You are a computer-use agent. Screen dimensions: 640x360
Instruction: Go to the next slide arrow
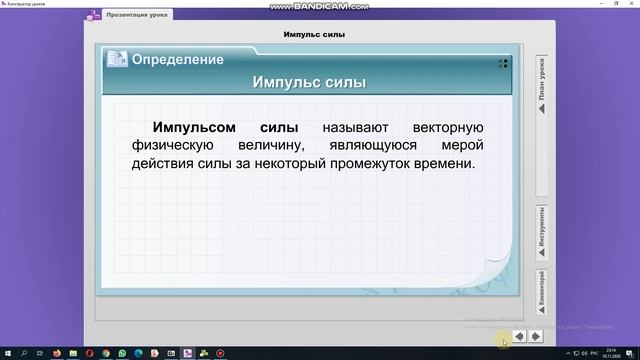[536, 336]
